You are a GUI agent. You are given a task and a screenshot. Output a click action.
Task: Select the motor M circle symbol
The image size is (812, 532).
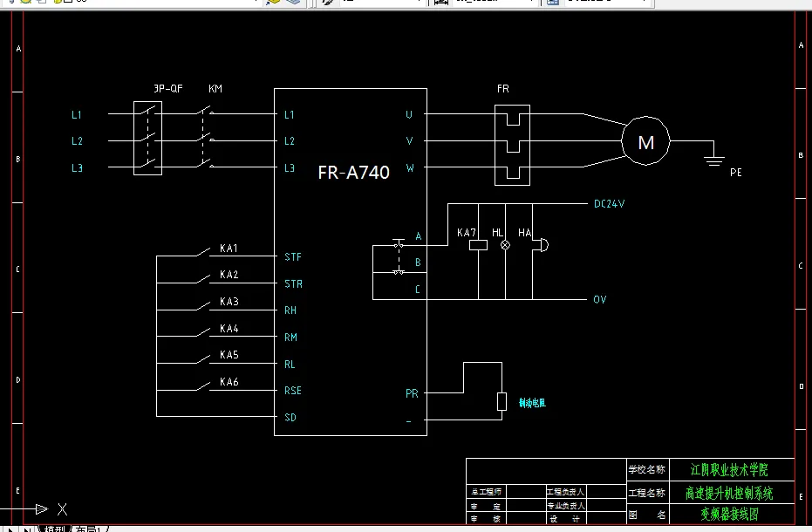(645, 141)
